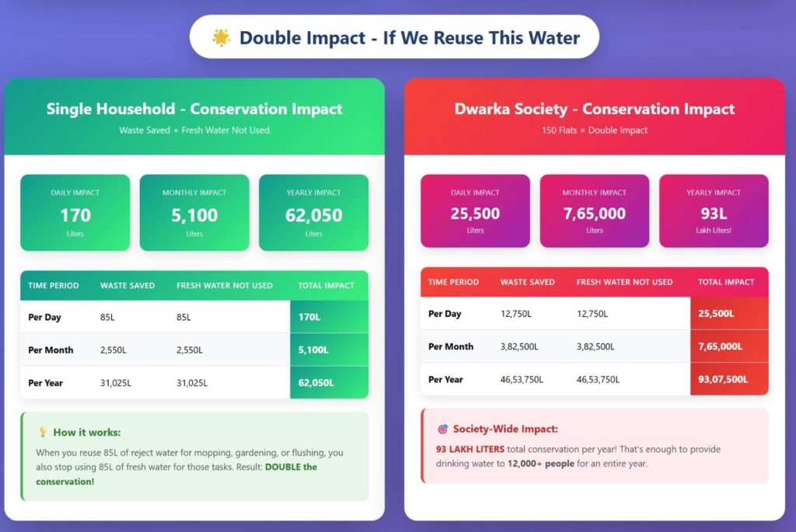
Task: Click the Fresh Water Not Used header in red table
Action: (x=624, y=282)
